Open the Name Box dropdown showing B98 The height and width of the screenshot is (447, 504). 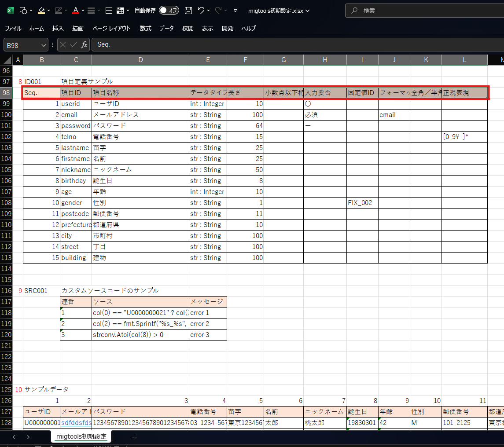pos(43,44)
